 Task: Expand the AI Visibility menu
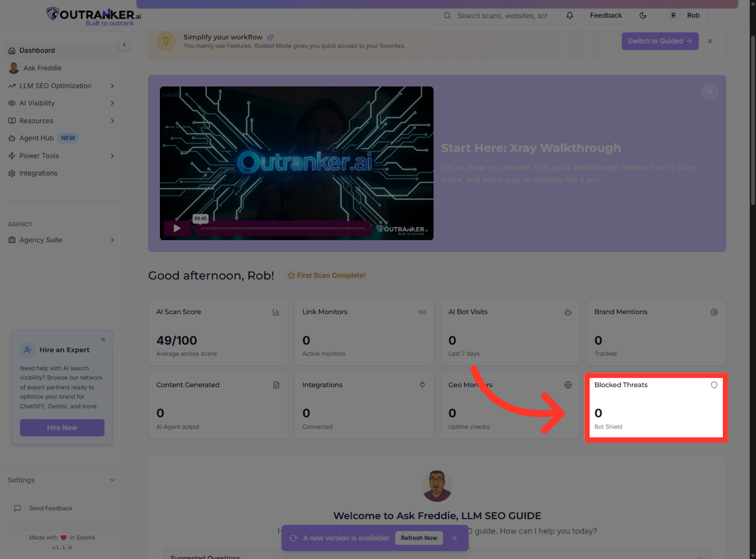[112, 104]
